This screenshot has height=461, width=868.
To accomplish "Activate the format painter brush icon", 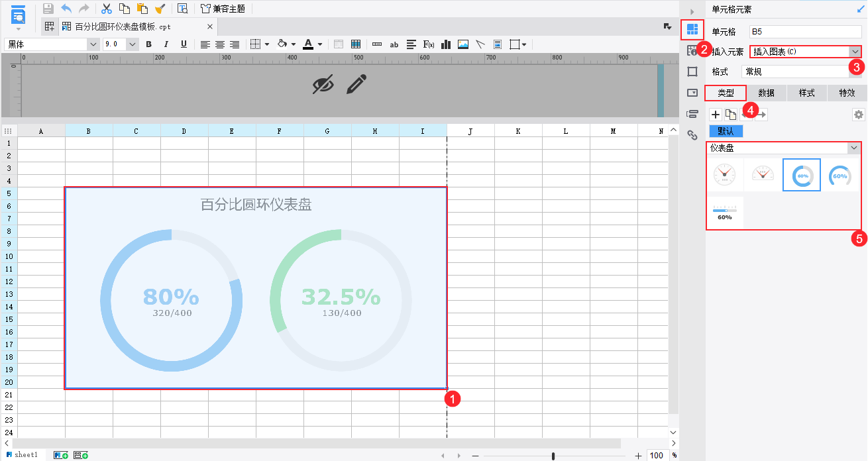I will pyautogui.click(x=159, y=9).
